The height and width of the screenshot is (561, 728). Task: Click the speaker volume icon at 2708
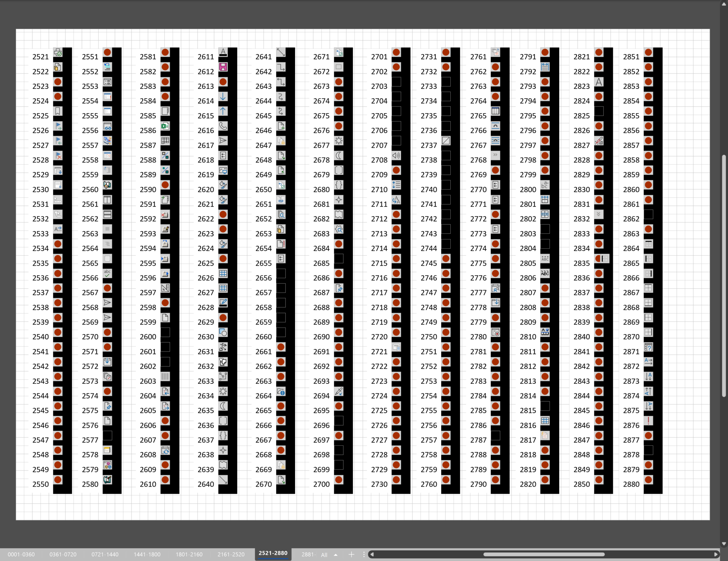pos(396,155)
